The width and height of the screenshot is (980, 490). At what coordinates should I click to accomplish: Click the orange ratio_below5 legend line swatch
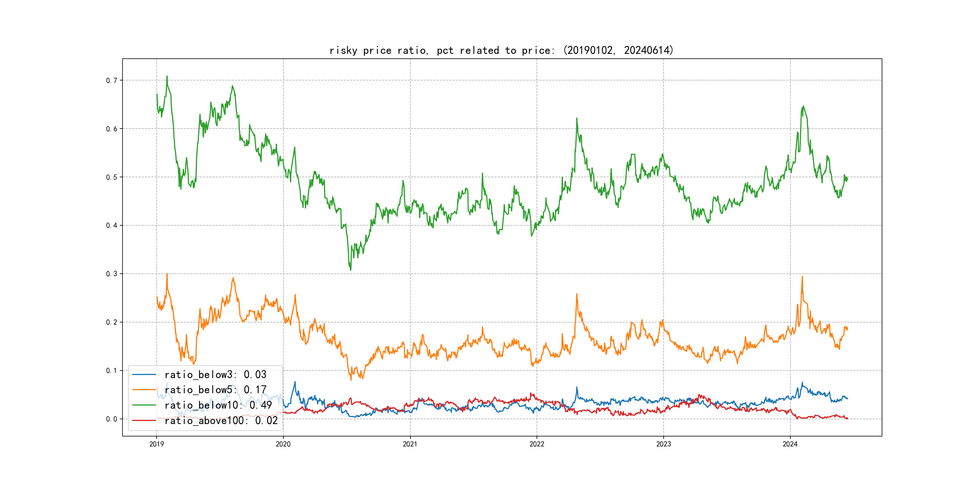(144, 390)
